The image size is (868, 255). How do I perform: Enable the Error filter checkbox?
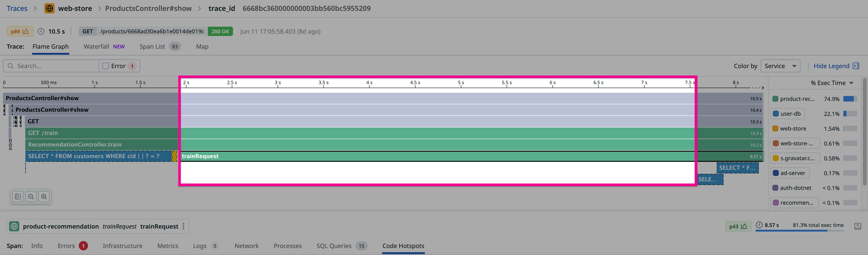coord(106,66)
